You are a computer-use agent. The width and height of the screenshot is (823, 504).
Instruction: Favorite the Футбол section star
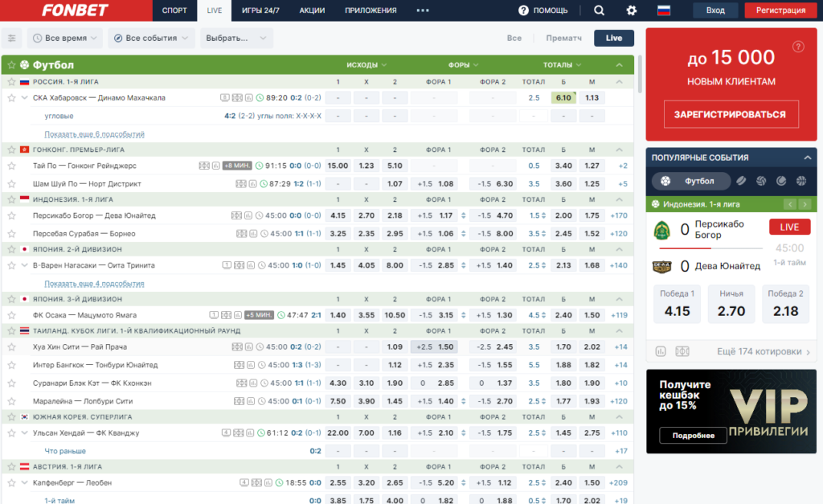pos(11,65)
